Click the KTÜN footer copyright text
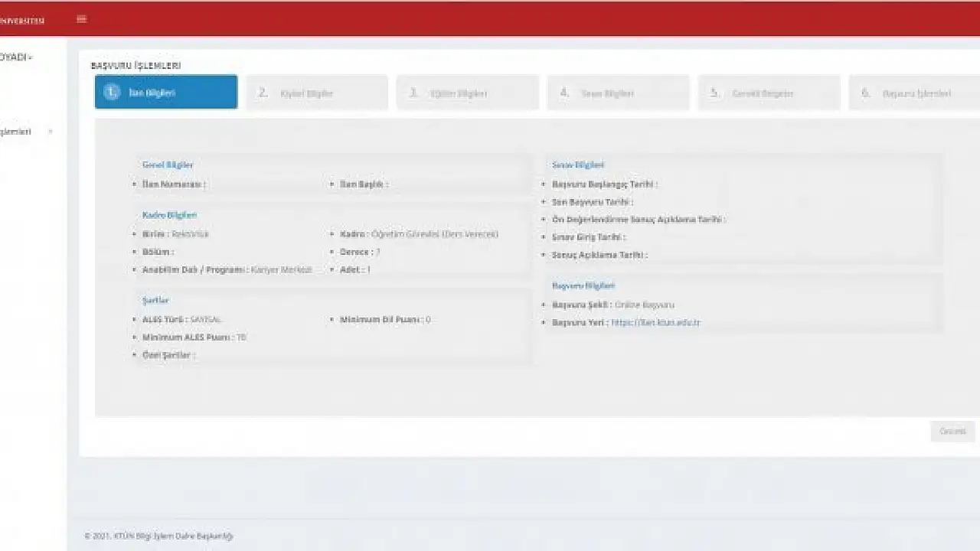Image resolution: width=980 pixels, height=551 pixels. [x=158, y=536]
